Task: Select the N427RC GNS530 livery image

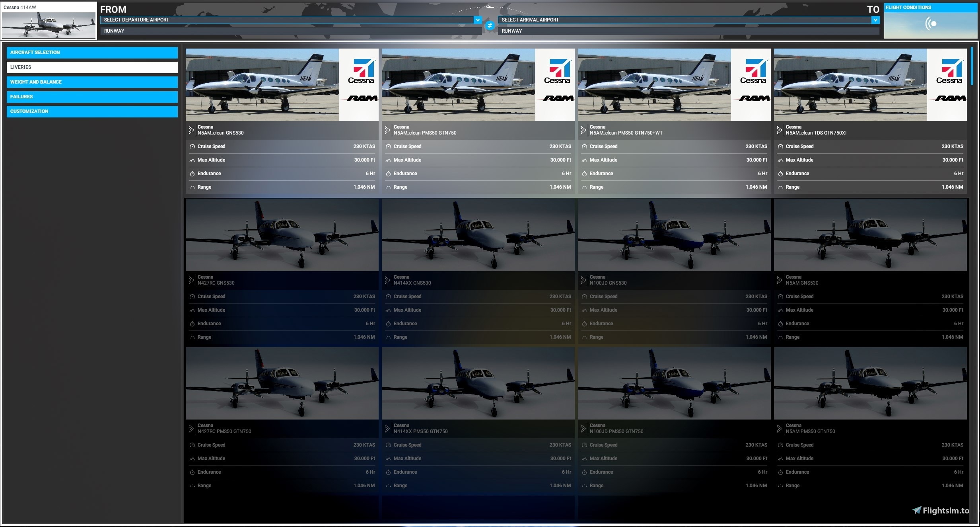Action: (x=282, y=235)
